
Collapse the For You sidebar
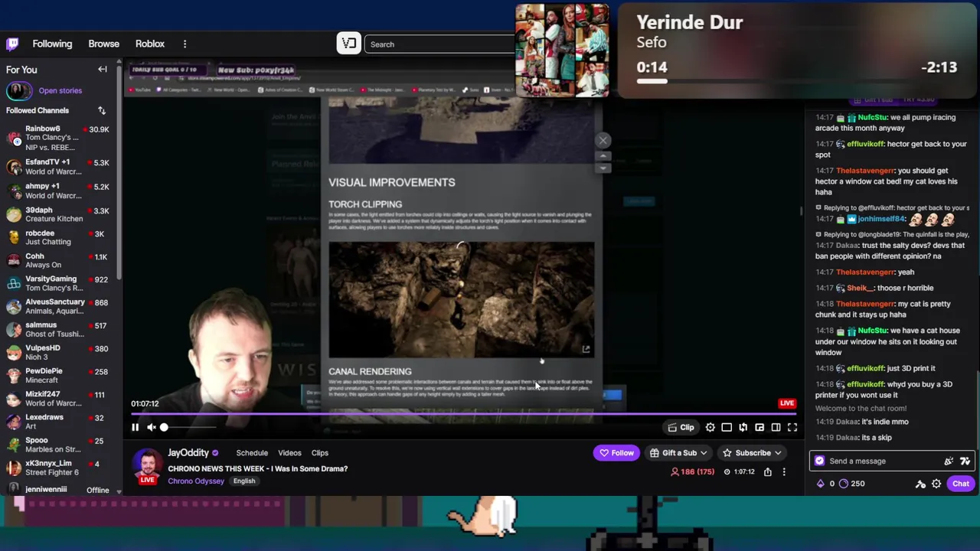coord(102,70)
